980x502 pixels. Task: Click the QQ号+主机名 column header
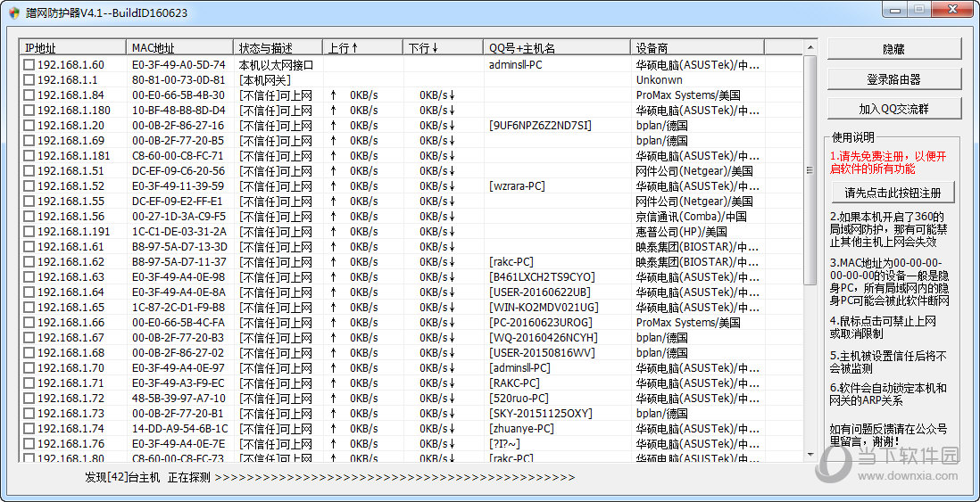pyautogui.click(x=558, y=48)
